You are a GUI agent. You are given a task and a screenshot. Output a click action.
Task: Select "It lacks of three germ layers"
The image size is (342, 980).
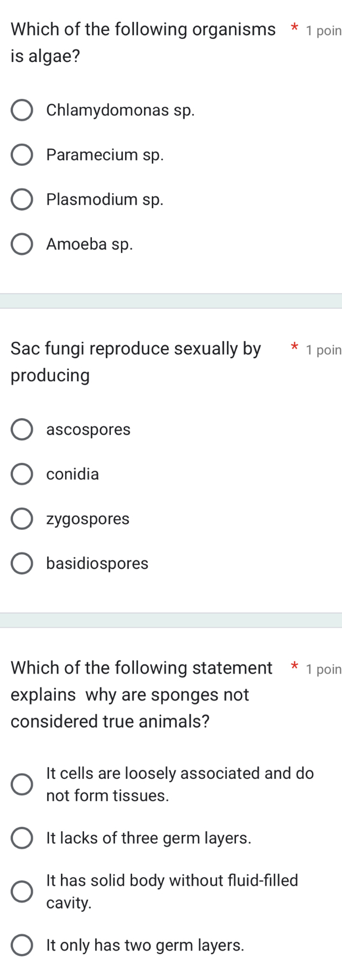(x=22, y=838)
